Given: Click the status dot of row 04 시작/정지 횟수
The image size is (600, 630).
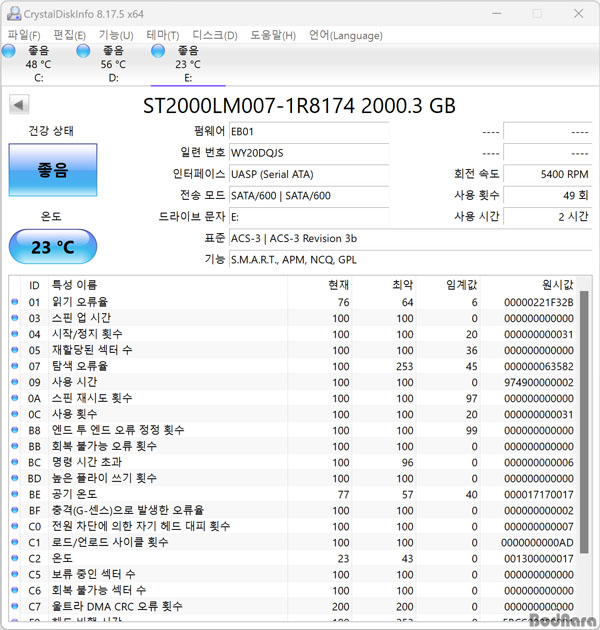Looking at the screenshot, I should [x=15, y=334].
